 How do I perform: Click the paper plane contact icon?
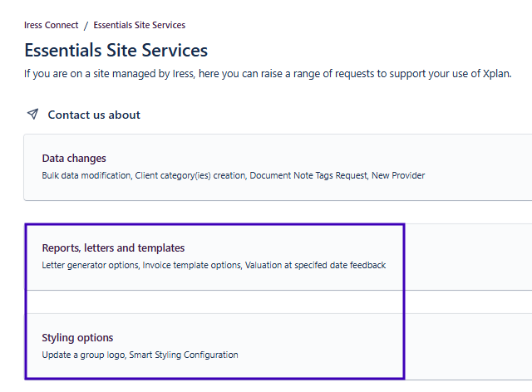coord(32,115)
